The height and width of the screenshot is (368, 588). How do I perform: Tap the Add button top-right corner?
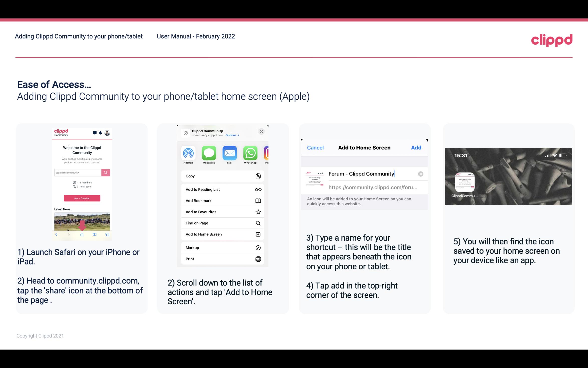click(x=416, y=147)
